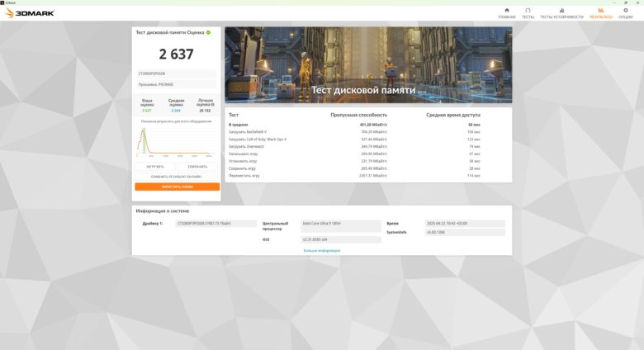Click the 704.20 МБайт/с bandwidth value

click(374, 132)
